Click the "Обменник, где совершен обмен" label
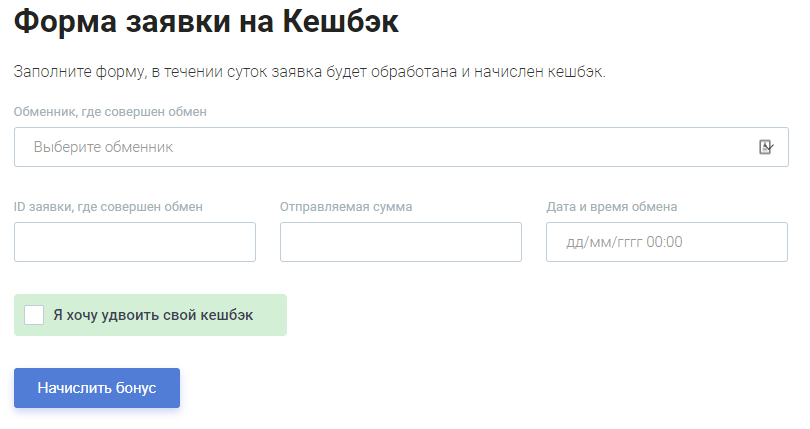Viewport: 810px width, 429px height. coord(110,112)
